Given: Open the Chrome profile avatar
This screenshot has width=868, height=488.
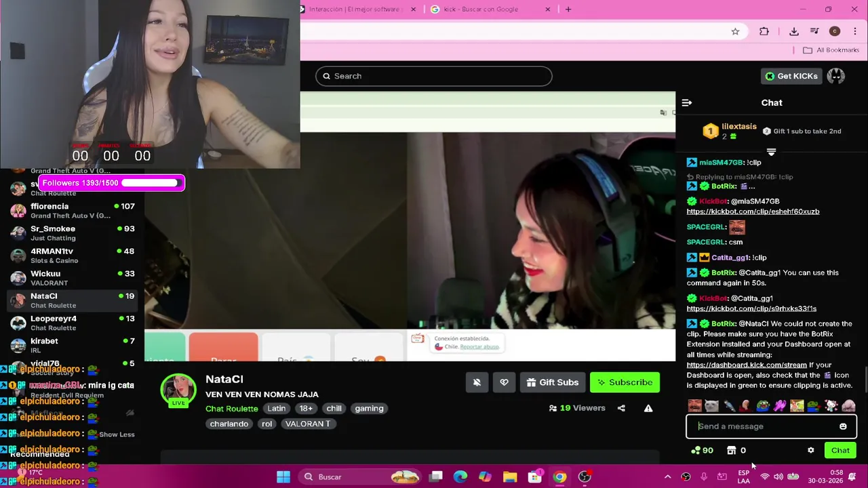Looking at the screenshot, I should point(835,31).
